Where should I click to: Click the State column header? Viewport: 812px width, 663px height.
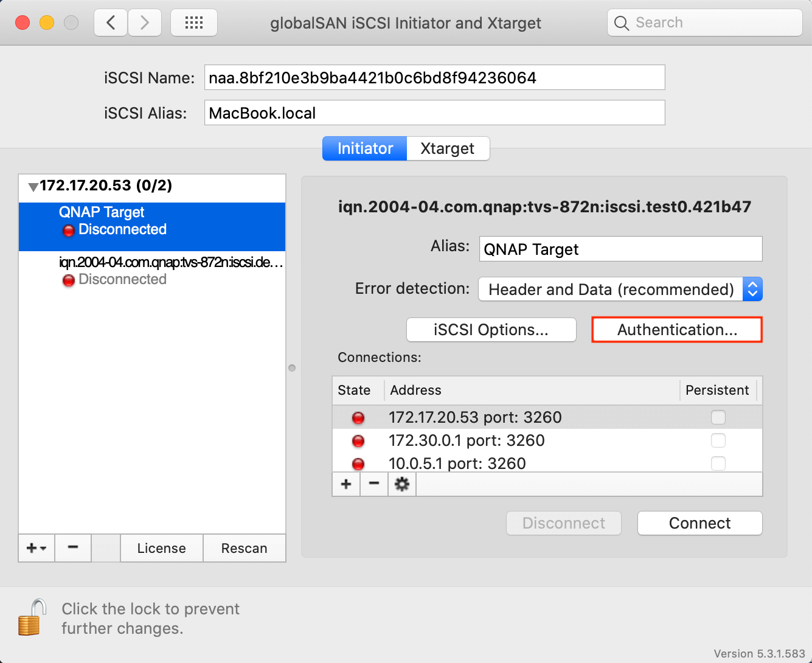pos(358,391)
